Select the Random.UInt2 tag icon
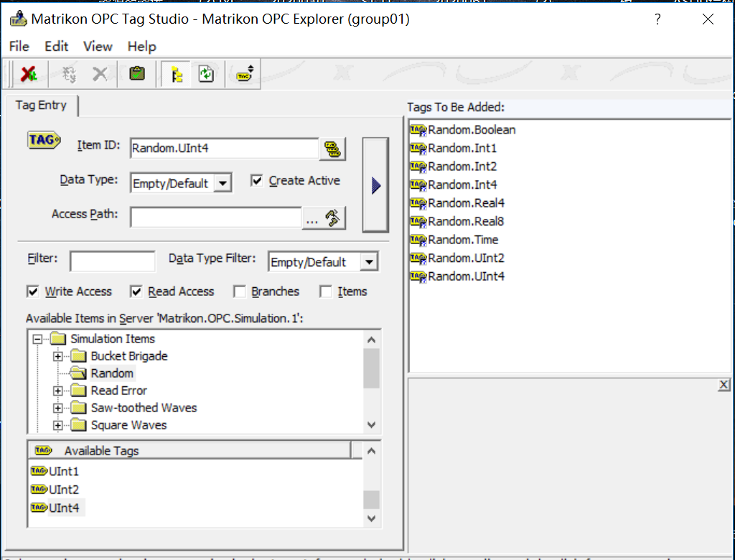 click(418, 258)
